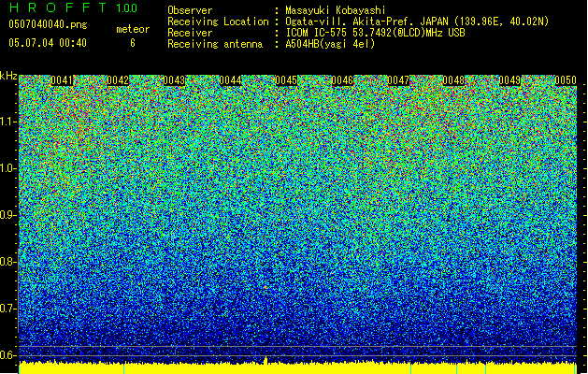
Task: Click the date stamp 05.07.04 00:40
Action: pos(48,43)
